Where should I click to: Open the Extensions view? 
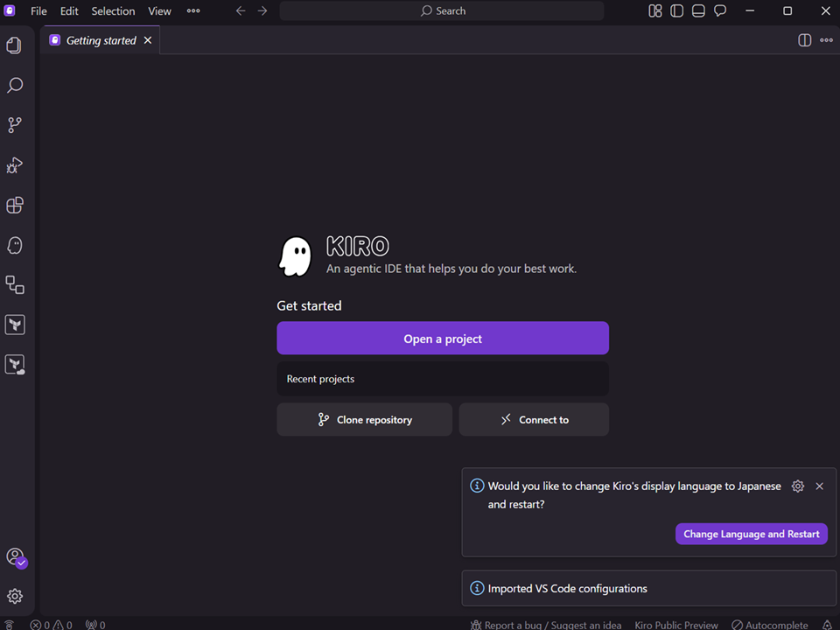coord(15,205)
